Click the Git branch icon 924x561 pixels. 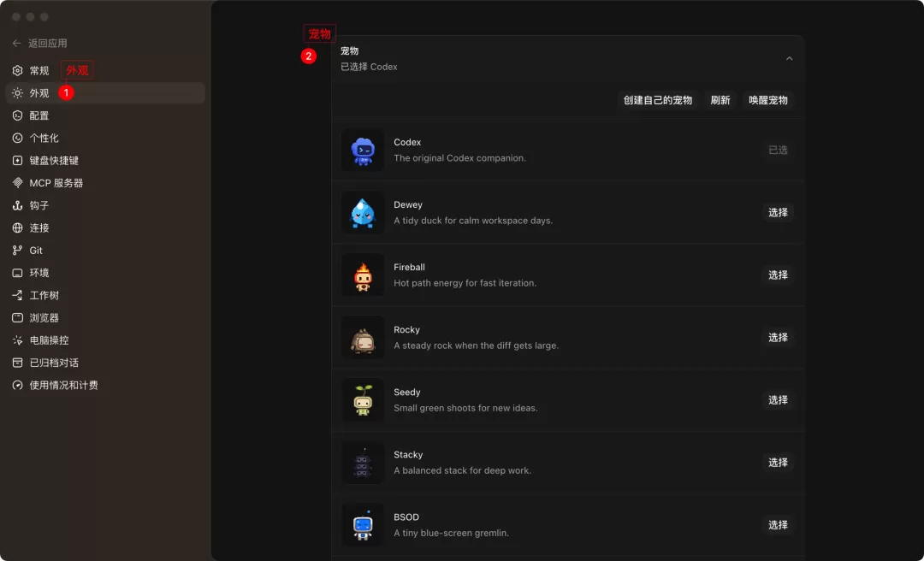[x=18, y=251]
